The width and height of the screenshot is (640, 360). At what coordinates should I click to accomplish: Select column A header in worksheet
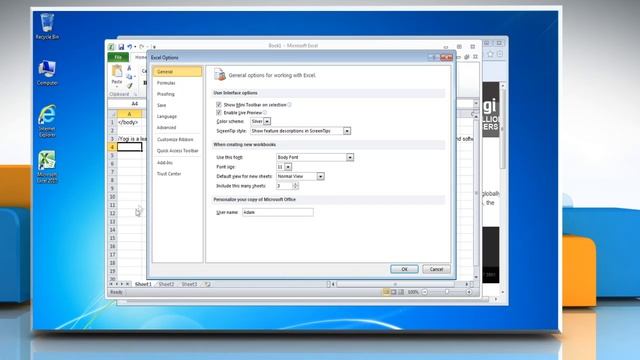point(129,114)
